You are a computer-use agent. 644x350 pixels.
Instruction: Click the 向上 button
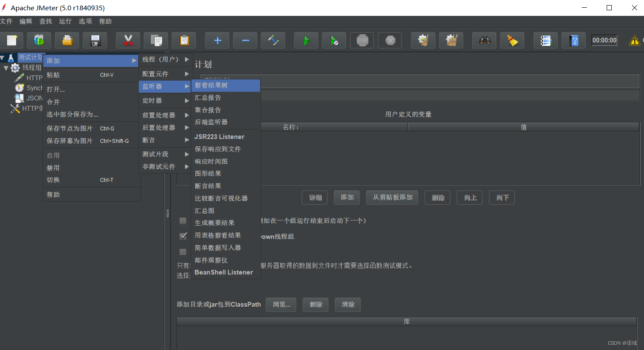(470, 197)
